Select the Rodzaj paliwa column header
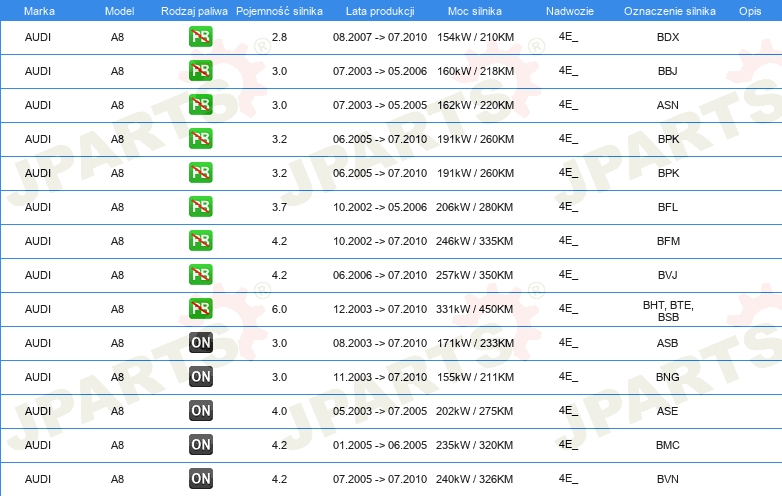 click(194, 11)
